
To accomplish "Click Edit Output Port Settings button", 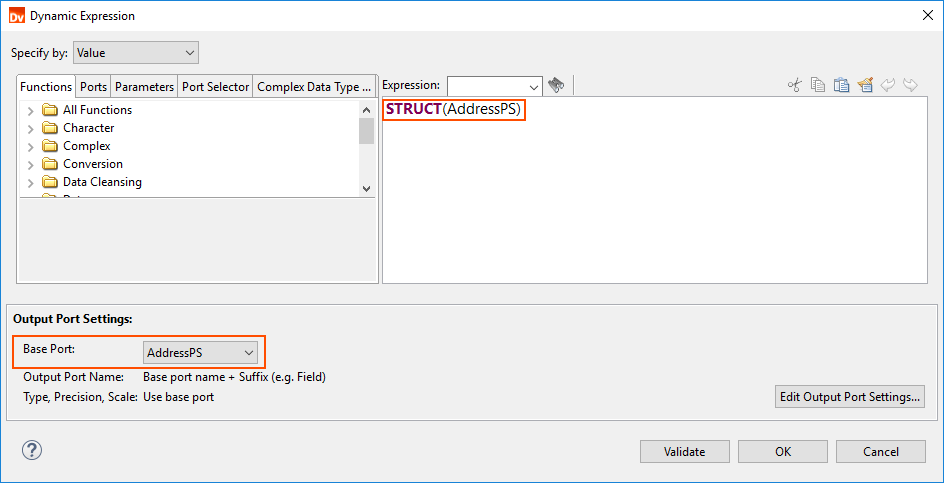I will [x=850, y=397].
